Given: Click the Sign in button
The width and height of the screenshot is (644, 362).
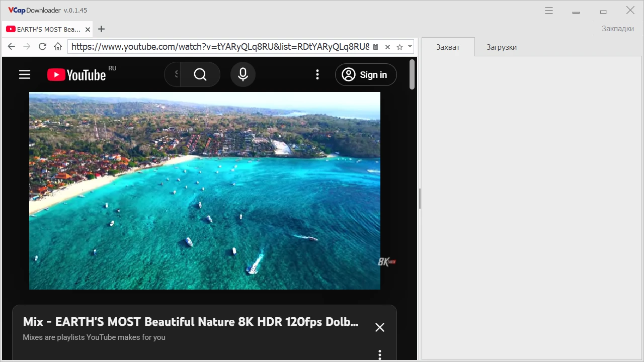Looking at the screenshot, I should tap(366, 75).
